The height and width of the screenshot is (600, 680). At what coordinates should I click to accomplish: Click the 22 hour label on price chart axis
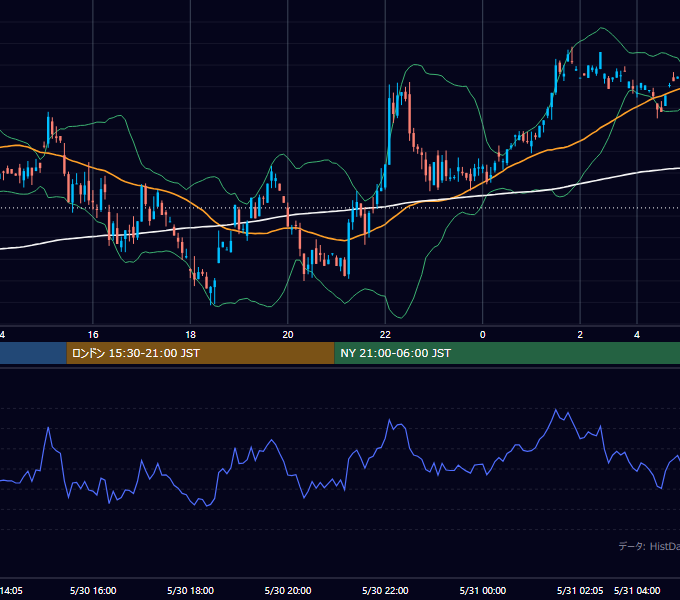point(385,335)
